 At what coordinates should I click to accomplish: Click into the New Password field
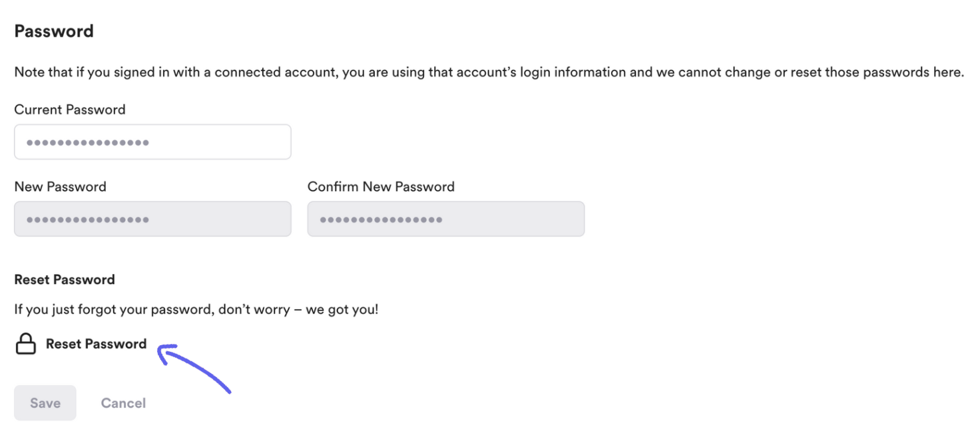pyautogui.click(x=152, y=219)
